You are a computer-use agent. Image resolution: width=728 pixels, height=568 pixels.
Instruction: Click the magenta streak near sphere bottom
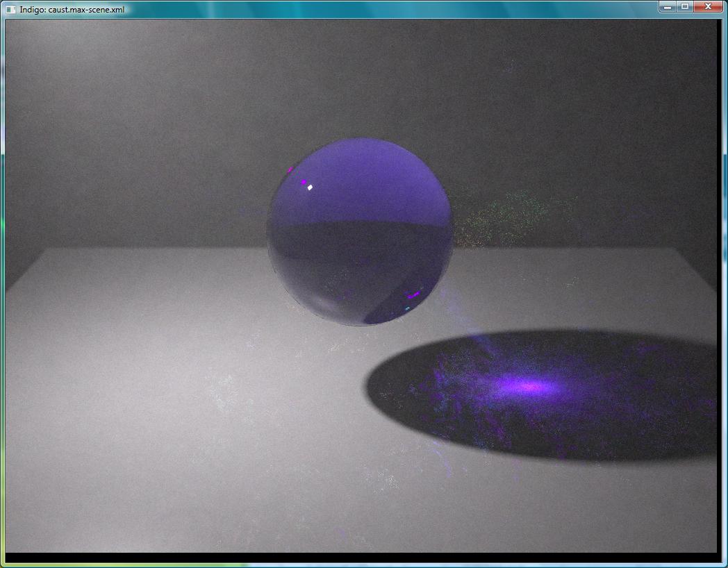coord(413,296)
